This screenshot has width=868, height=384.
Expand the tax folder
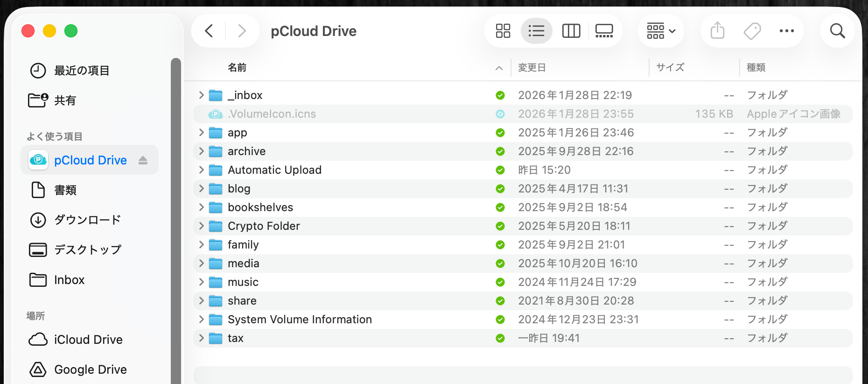(x=201, y=338)
